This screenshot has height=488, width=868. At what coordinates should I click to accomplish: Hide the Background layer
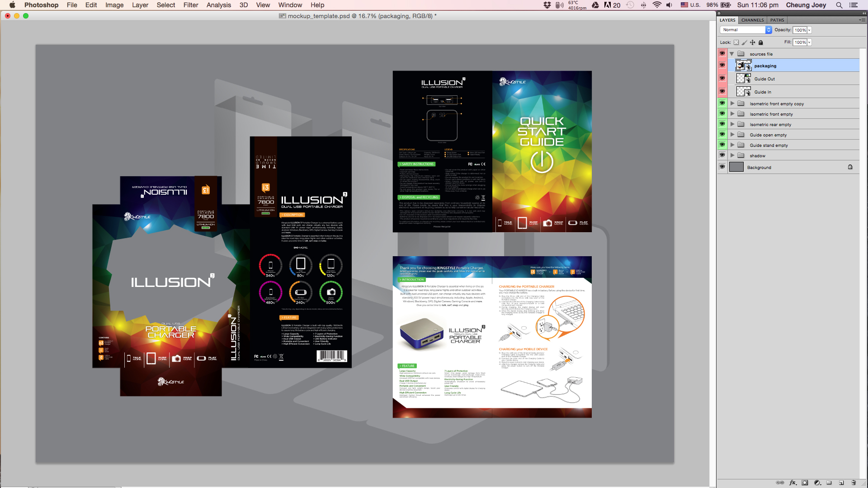722,167
